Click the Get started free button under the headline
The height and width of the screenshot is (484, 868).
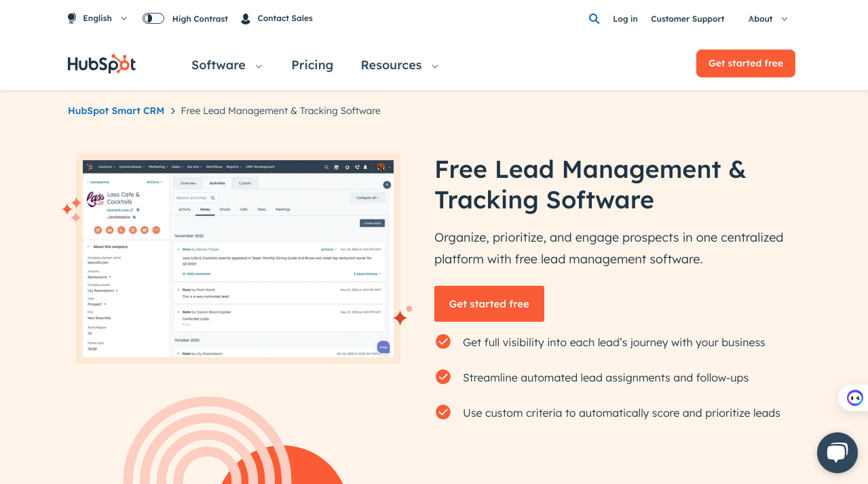(489, 303)
